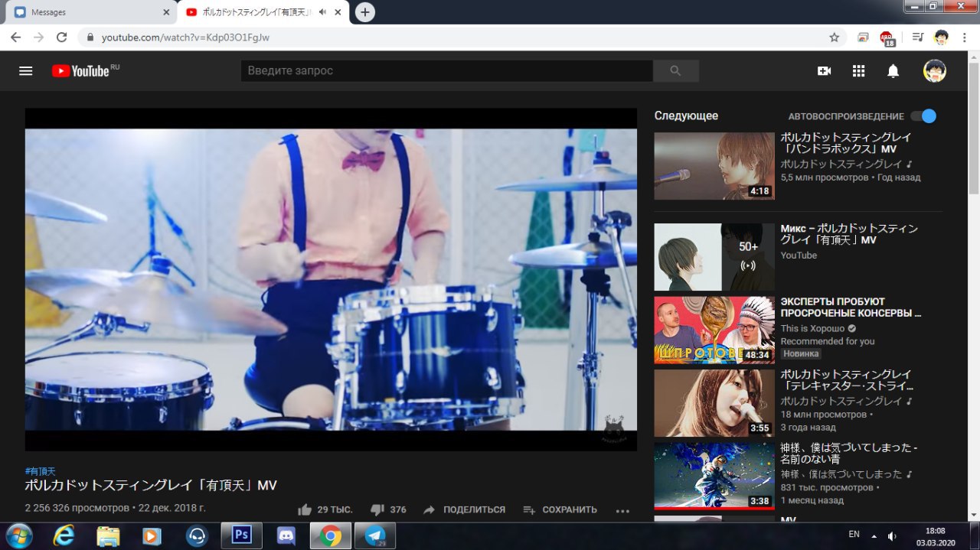980x550 pixels.
Task: Open the Windows Start menu
Action: tap(18, 535)
